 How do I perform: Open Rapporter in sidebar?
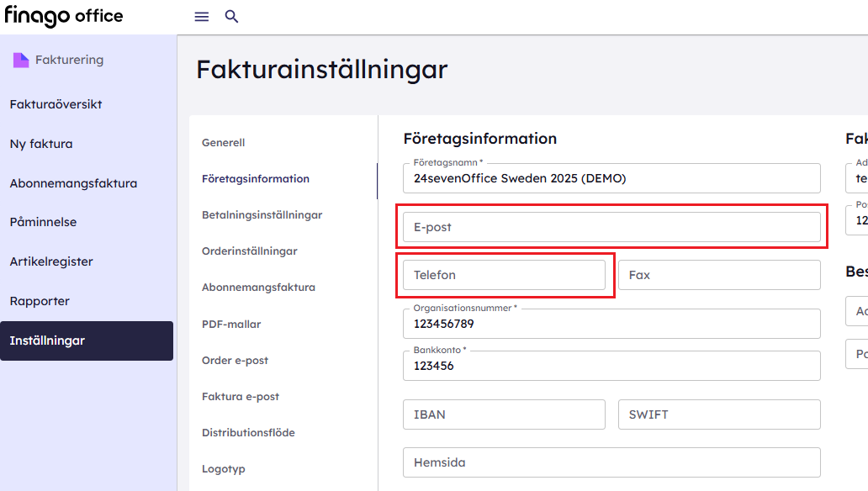(40, 301)
